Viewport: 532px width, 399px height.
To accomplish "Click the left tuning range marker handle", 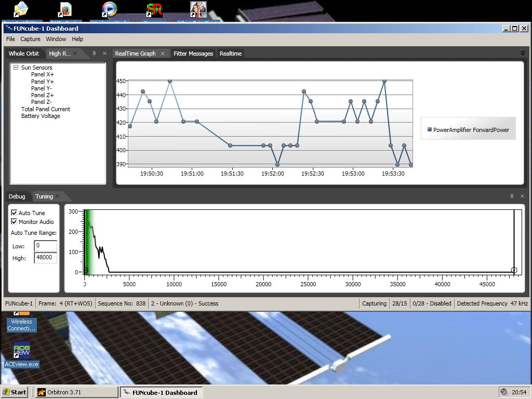I will tap(86, 270).
